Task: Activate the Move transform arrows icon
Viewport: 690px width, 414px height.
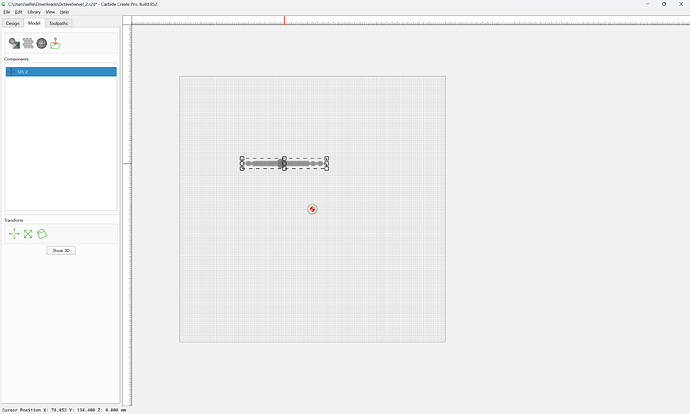Action: pyautogui.click(x=14, y=234)
